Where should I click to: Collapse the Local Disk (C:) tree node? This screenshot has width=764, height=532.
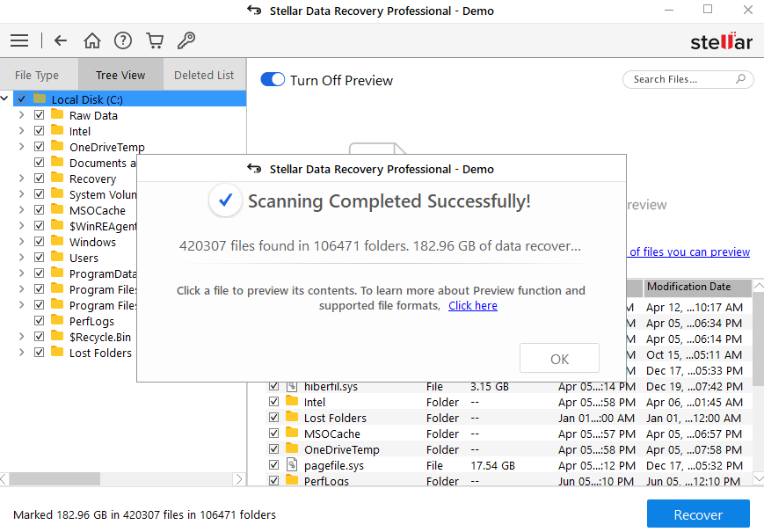(4, 98)
